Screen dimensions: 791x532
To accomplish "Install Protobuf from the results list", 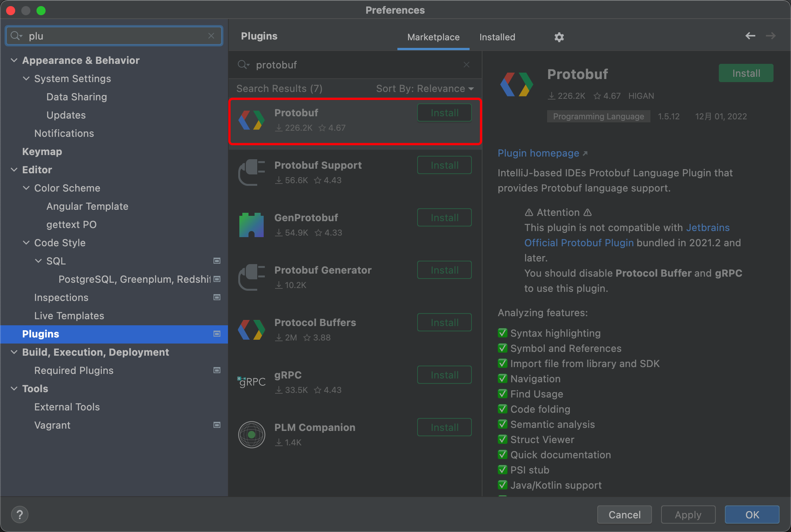I will (x=445, y=113).
